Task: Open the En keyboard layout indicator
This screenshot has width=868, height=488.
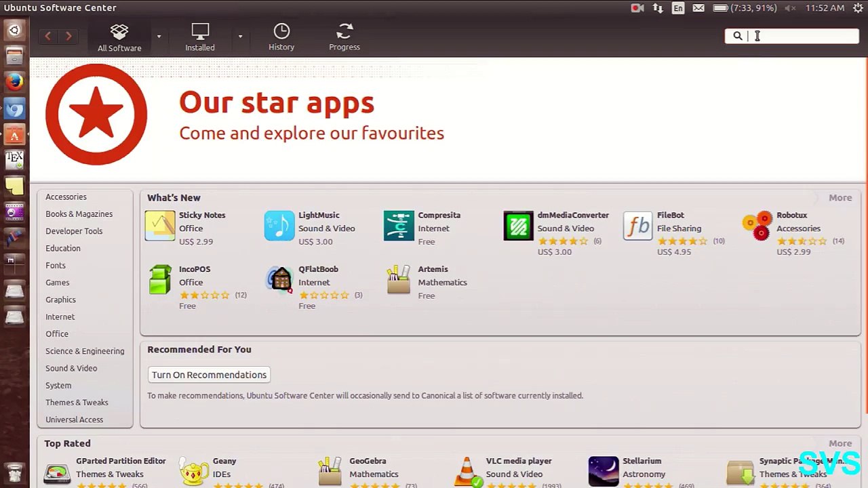Action: click(x=678, y=8)
